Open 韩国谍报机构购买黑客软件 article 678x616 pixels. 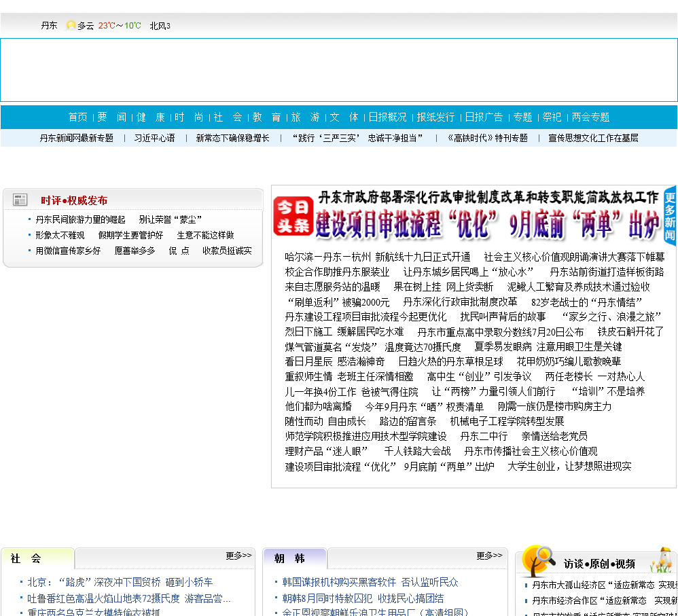[370, 582]
